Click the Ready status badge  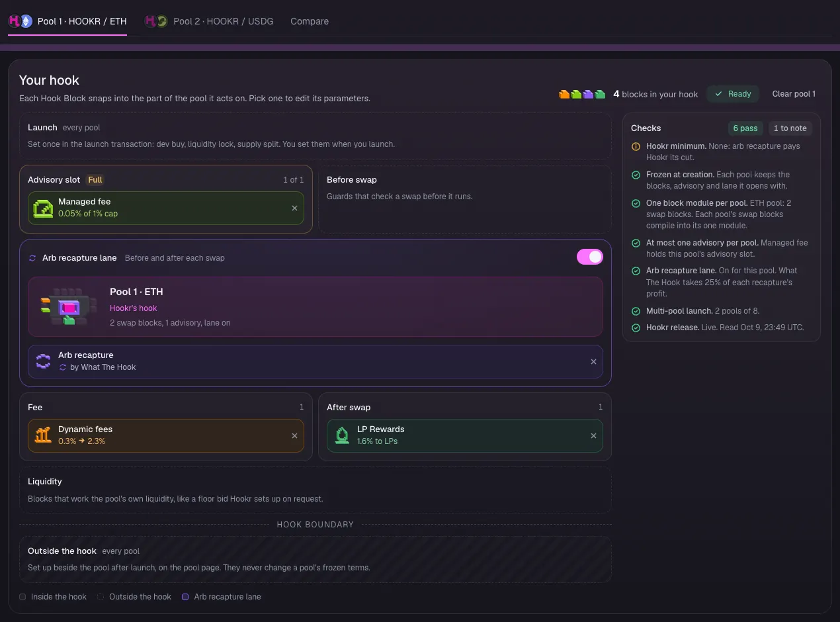tap(733, 94)
